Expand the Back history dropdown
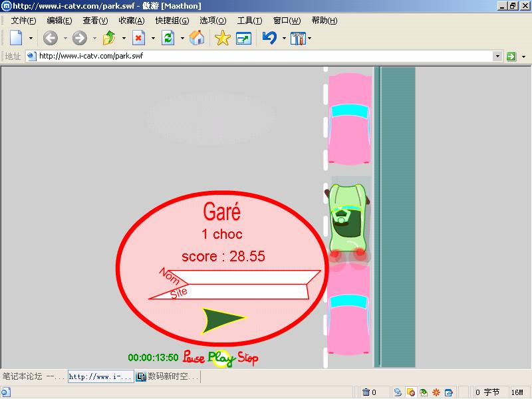Image resolution: width=532 pixels, height=399 pixels. click(65, 38)
